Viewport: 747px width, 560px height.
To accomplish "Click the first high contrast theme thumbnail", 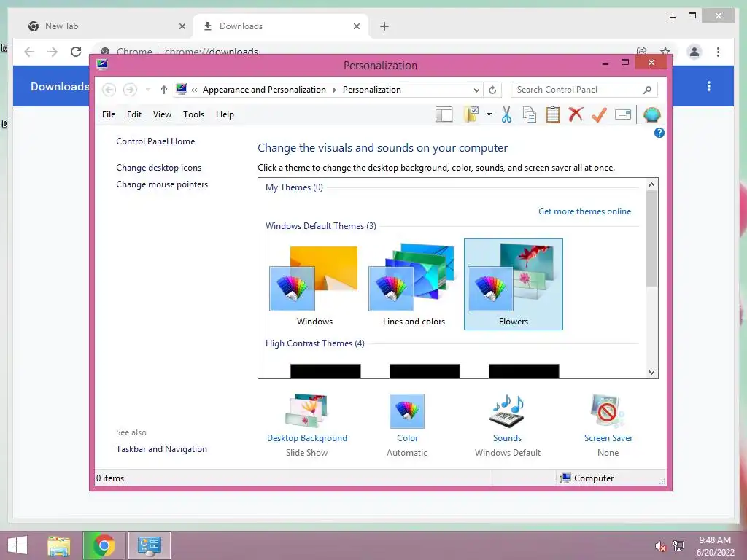I will pyautogui.click(x=325, y=371).
